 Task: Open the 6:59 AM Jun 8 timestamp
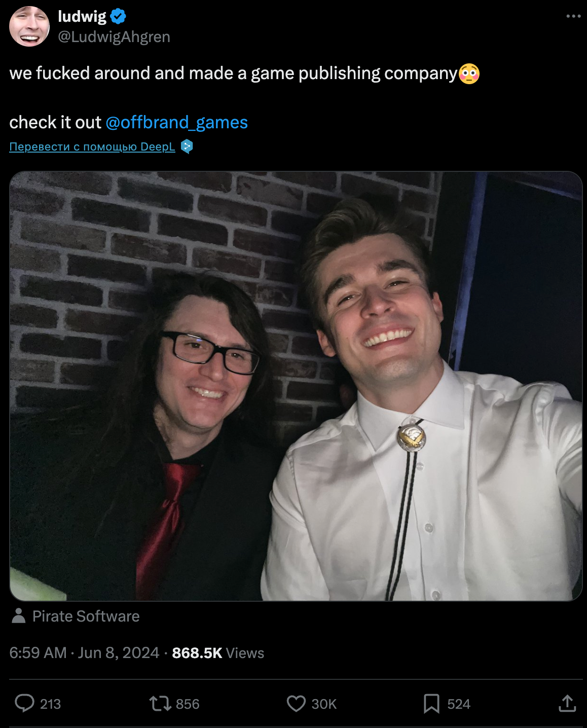click(84, 652)
